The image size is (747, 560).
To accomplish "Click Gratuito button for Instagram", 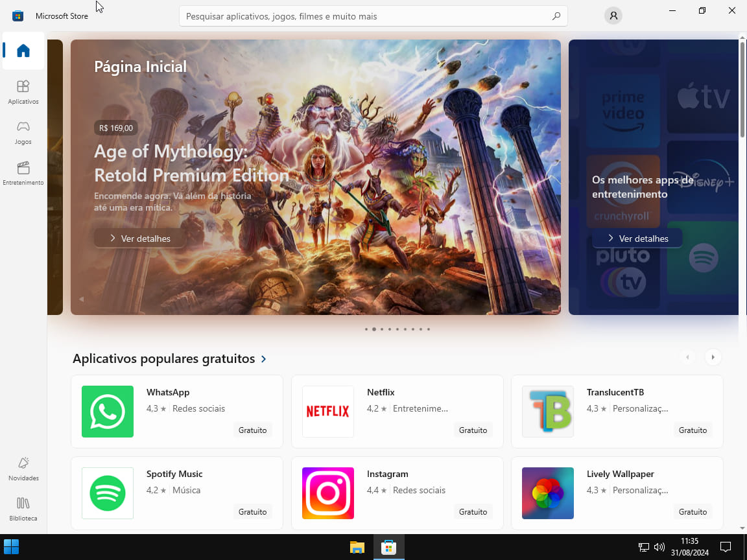I will tap(473, 512).
